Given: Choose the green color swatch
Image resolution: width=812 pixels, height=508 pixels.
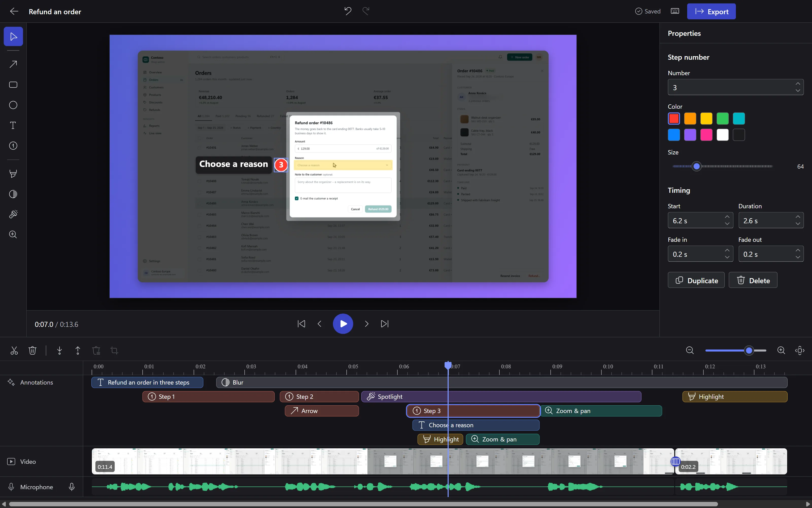Looking at the screenshot, I should (723, 119).
